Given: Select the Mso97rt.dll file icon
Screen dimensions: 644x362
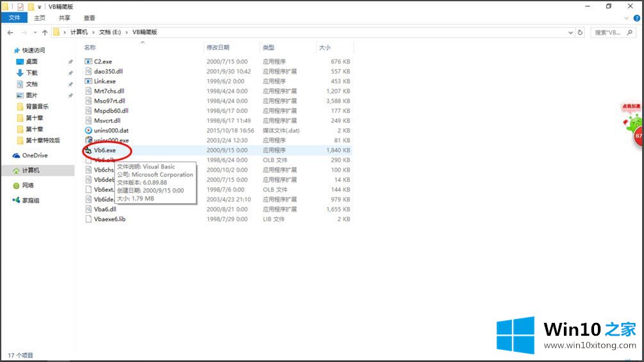Looking at the screenshot, I should 88,101.
